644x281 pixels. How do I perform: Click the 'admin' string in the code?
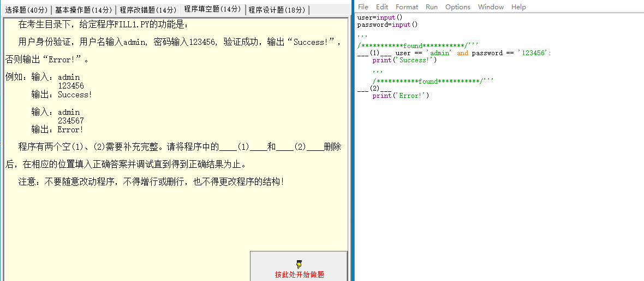(x=439, y=53)
